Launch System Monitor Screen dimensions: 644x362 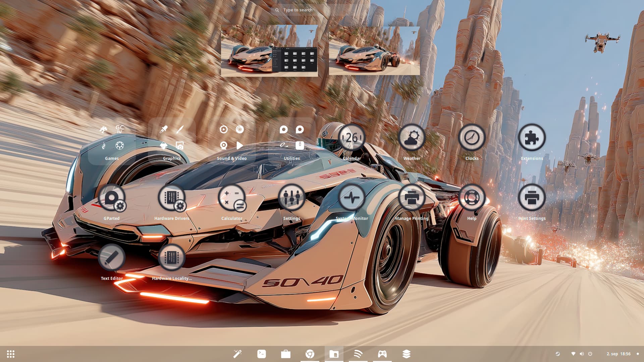tap(352, 198)
